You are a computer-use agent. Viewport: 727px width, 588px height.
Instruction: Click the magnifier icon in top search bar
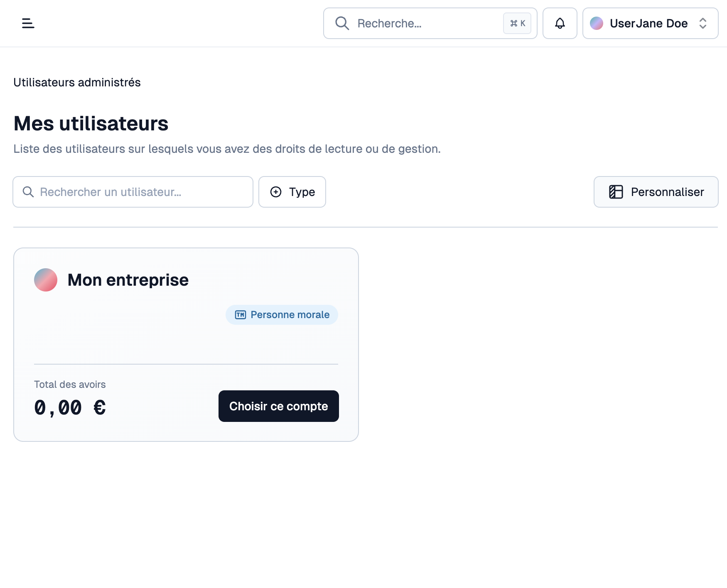[x=342, y=23]
